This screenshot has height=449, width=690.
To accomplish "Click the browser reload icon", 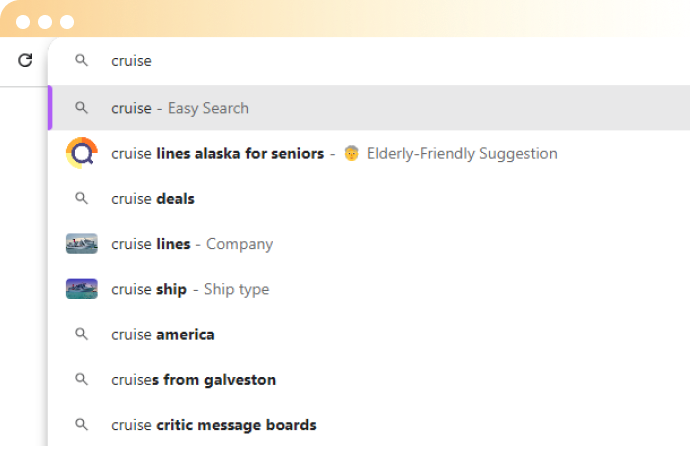I will [25, 60].
